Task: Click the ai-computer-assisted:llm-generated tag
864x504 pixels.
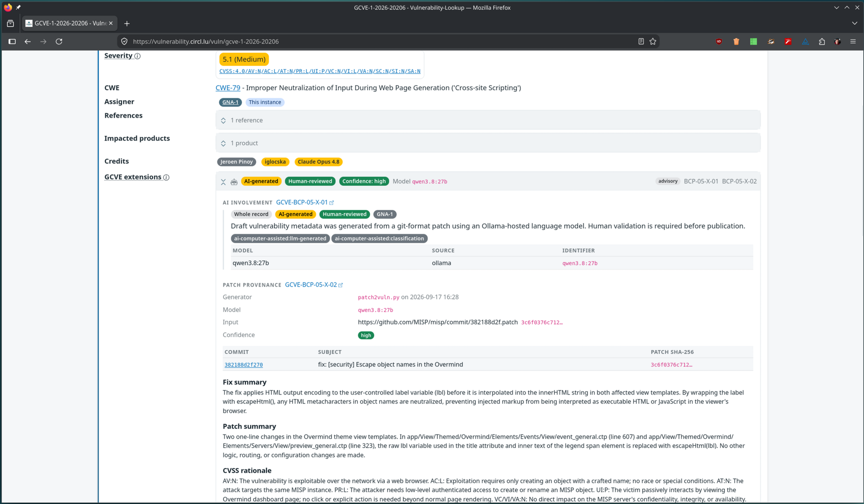Action: [280, 239]
